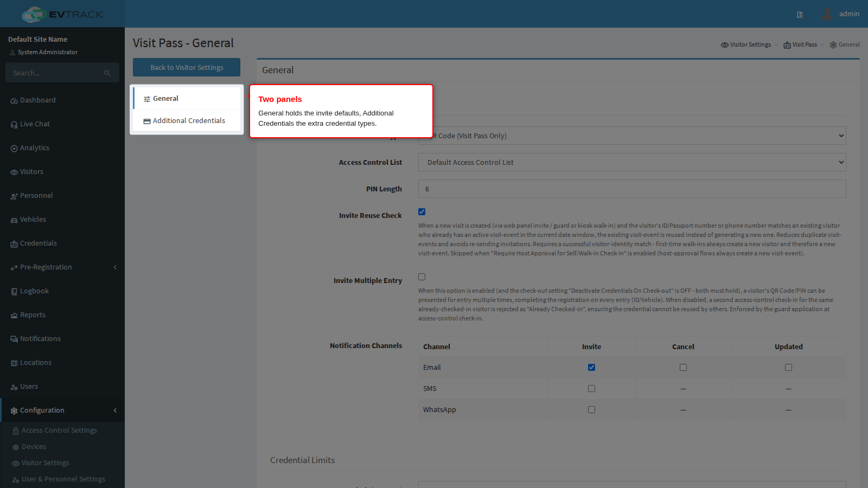Click the User & Personnel Settings icon
The height and width of the screenshot is (488, 868).
(16, 480)
